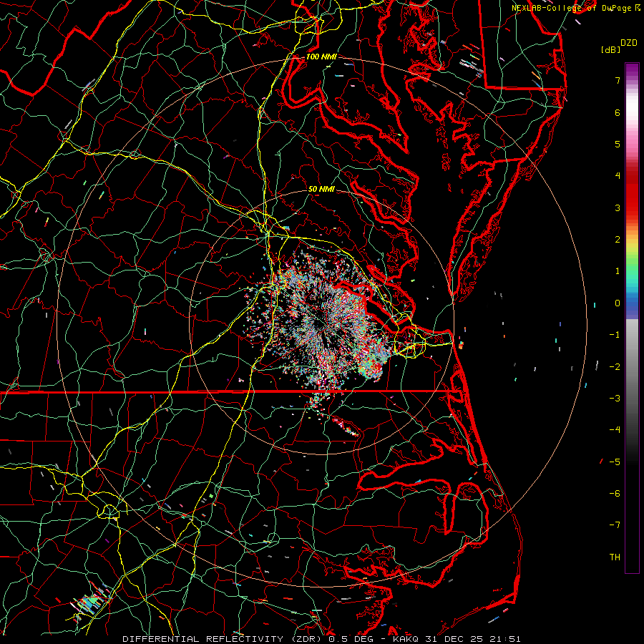644x644 pixels.
Task: Click the -1 value on color scale
Action: tap(615, 335)
